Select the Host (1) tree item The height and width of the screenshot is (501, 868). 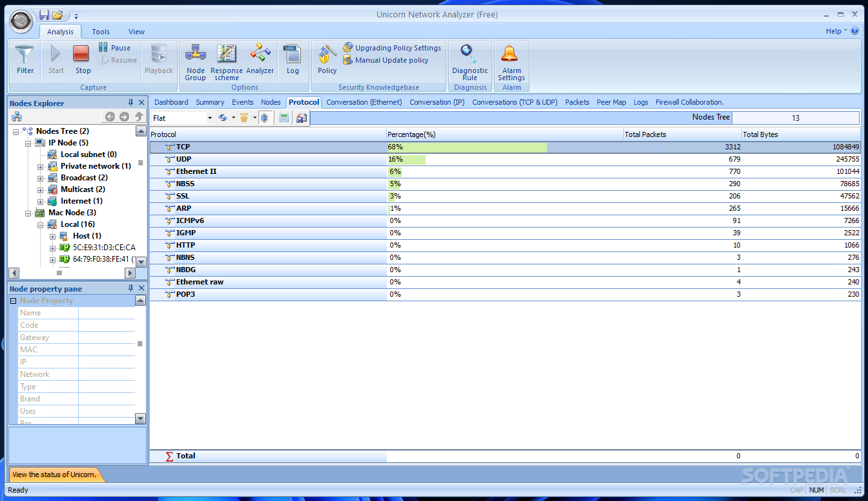click(x=87, y=236)
